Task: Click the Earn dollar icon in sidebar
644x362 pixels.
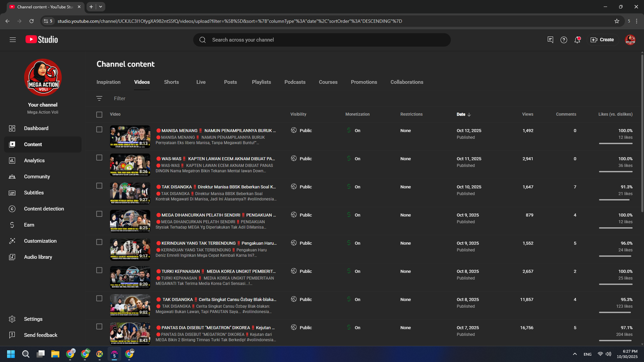Action: (x=12, y=225)
